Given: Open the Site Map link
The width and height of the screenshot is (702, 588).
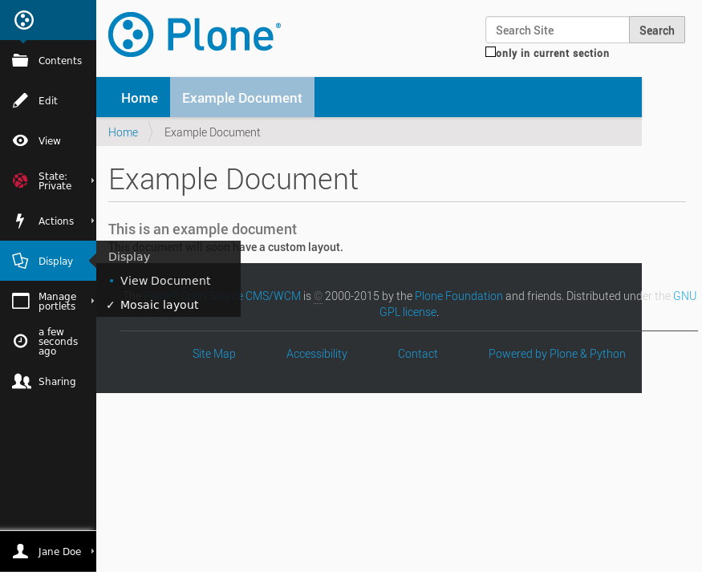Looking at the screenshot, I should tap(213, 354).
